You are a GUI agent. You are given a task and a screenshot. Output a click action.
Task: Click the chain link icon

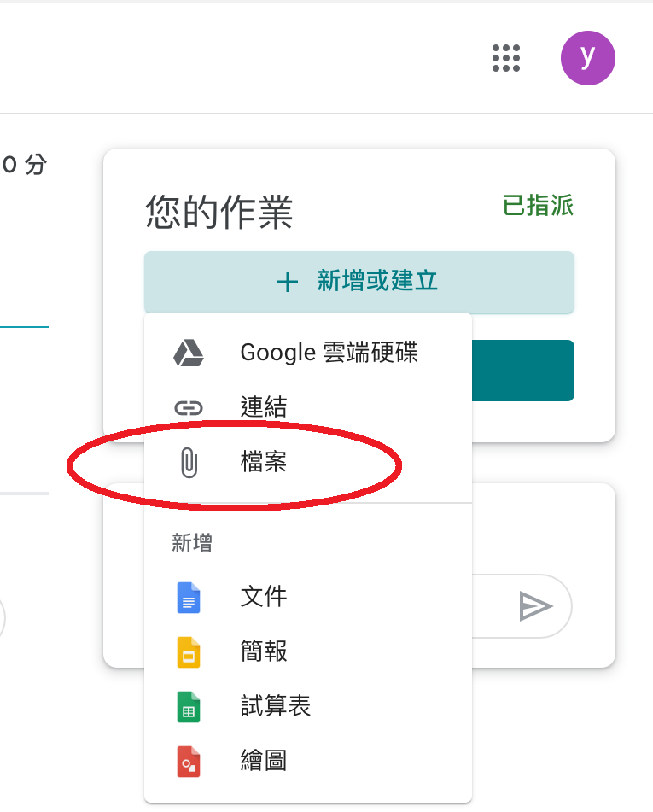(189, 408)
